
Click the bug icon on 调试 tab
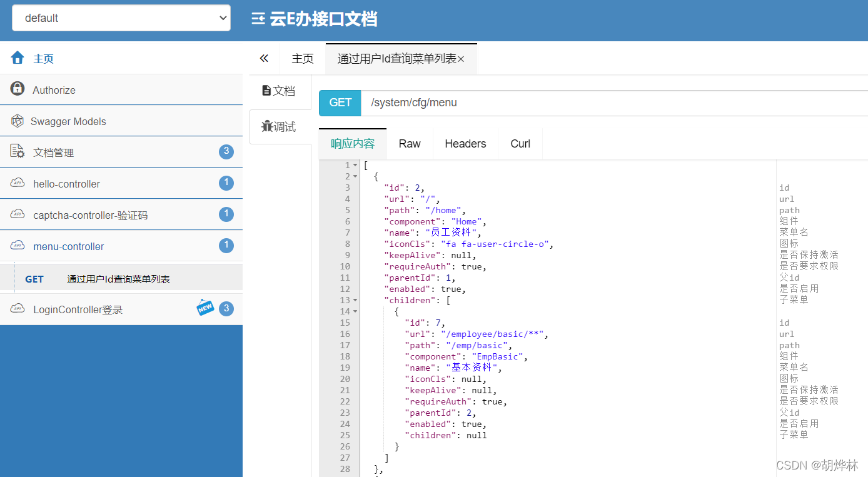pyautogui.click(x=267, y=126)
